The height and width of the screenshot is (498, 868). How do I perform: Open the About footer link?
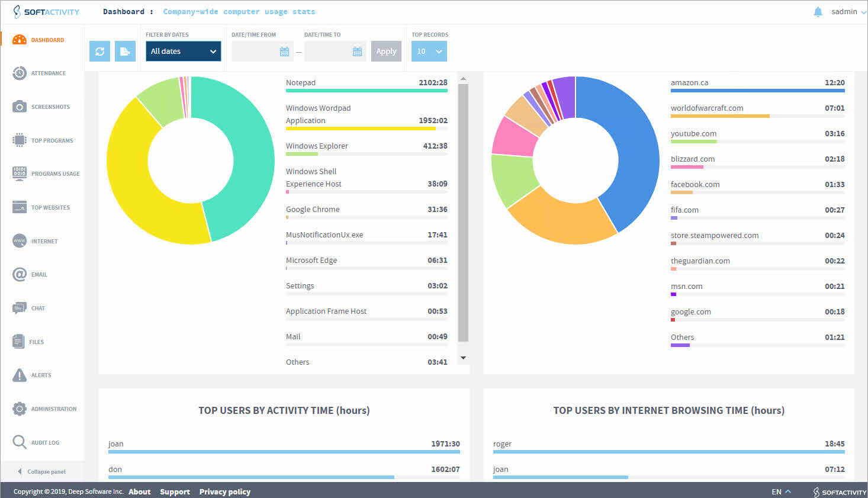(140, 492)
